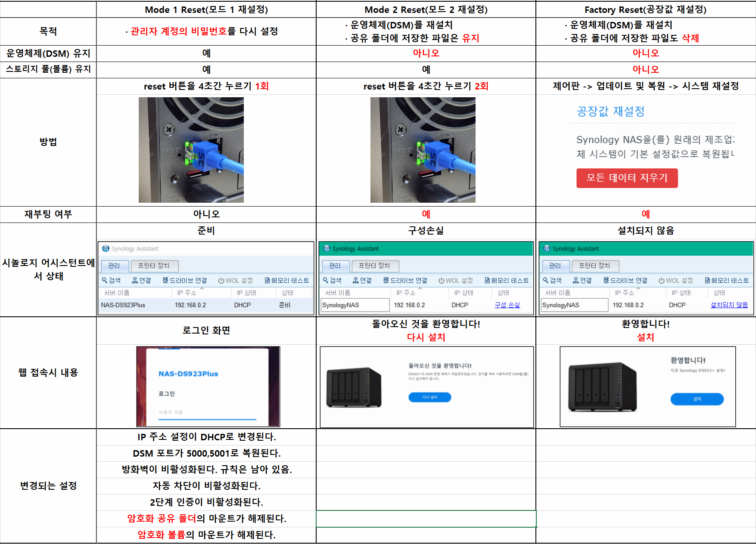The image size is (756, 544).
Task: Click 검색 search icon in NAS-DS923Plus assistant window
Action: coord(105,280)
